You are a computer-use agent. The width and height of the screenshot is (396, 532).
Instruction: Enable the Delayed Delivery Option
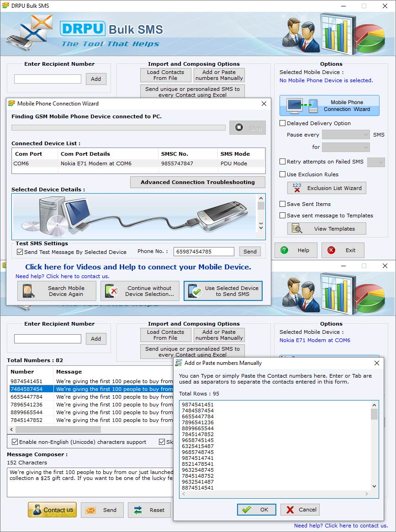[x=282, y=123]
